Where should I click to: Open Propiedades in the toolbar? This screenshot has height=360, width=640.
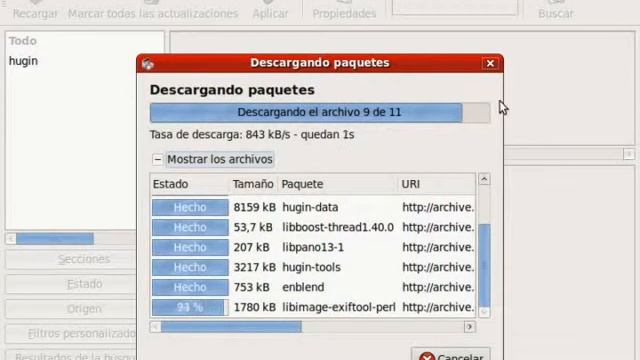[344, 10]
